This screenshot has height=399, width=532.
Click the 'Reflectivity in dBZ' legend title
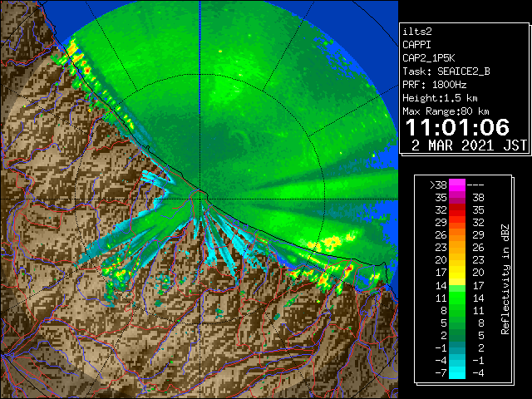[505, 279]
